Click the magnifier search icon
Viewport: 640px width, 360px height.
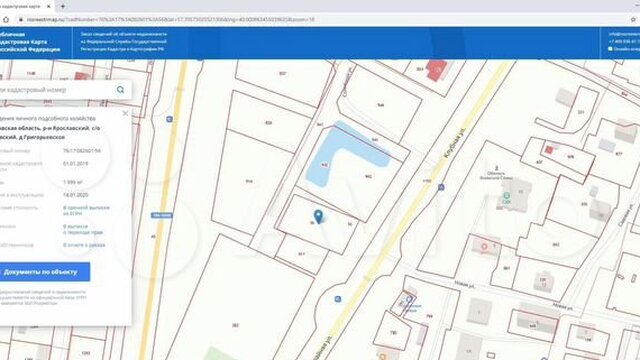point(120,90)
